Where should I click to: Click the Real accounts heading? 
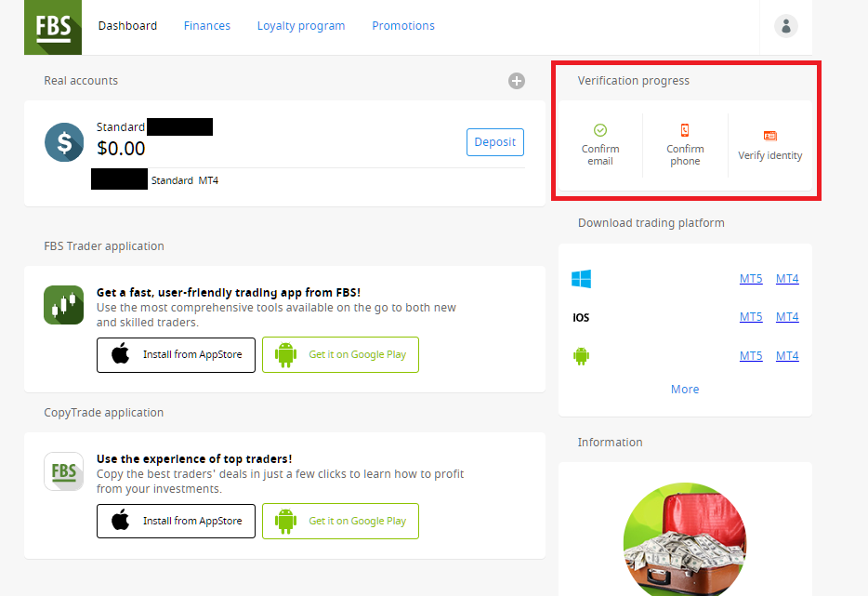[x=81, y=81]
